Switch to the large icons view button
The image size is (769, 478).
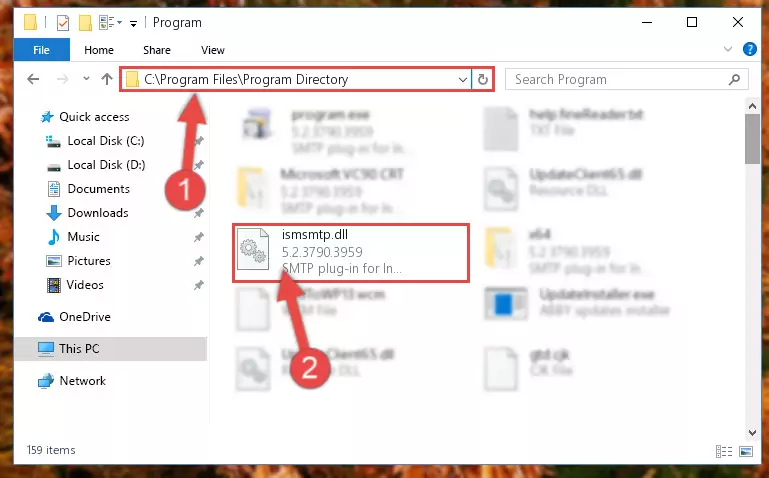745,451
